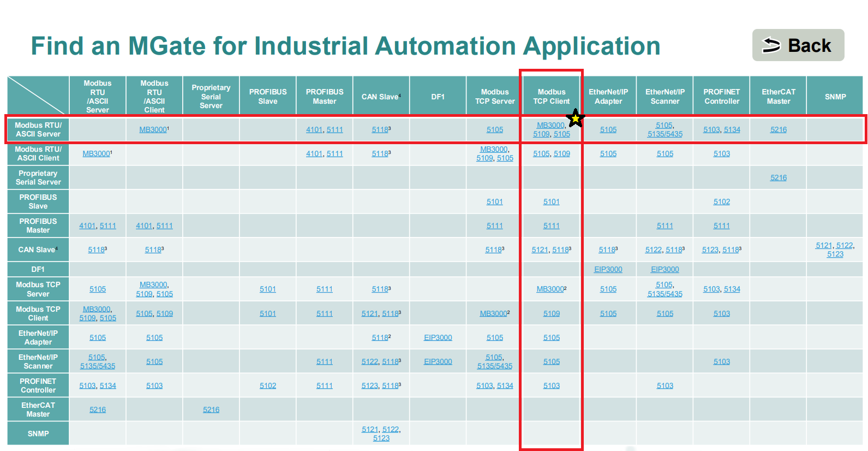Open 5111 under PROFINET Controller, PROFIBUS Master row
The height and width of the screenshot is (451, 868).
tap(722, 226)
